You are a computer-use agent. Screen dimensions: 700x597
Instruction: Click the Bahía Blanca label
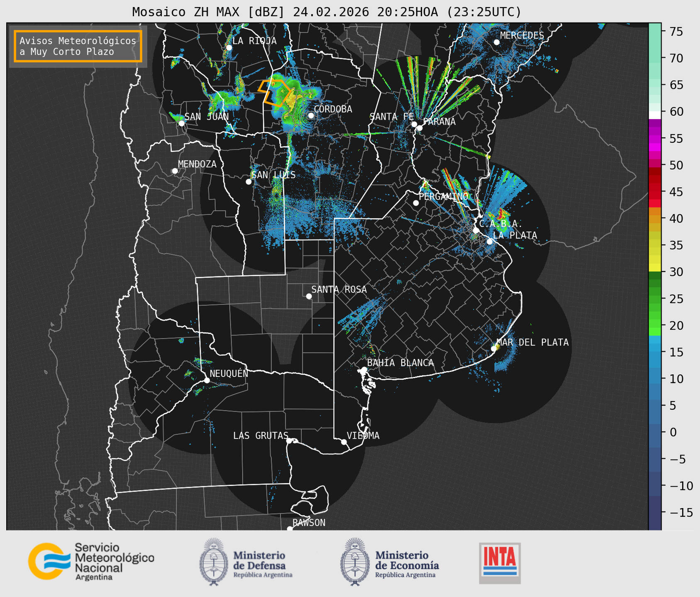(400, 363)
